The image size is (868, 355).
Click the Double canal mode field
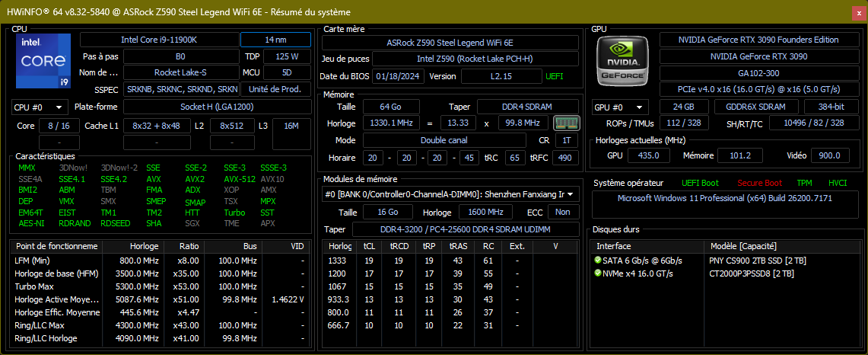[444, 140]
